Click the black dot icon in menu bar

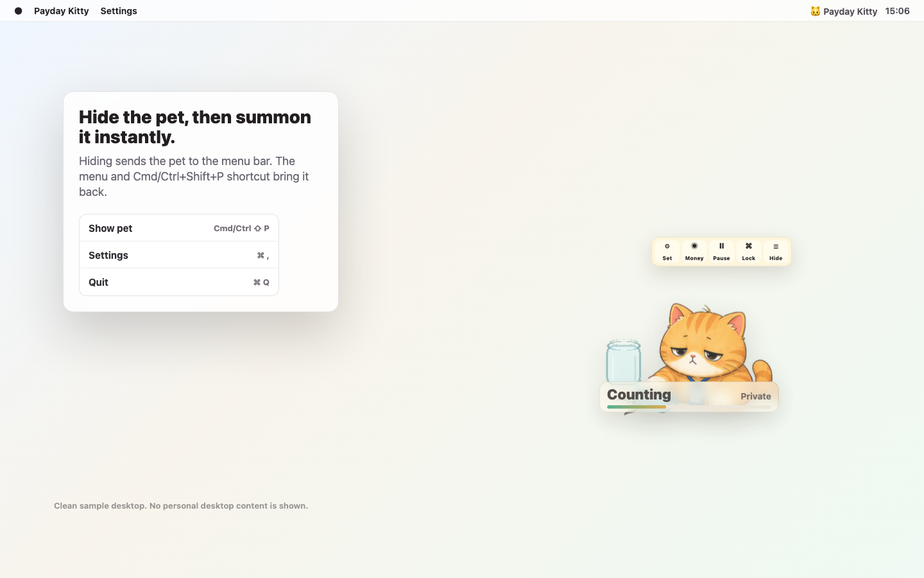click(18, 11)
